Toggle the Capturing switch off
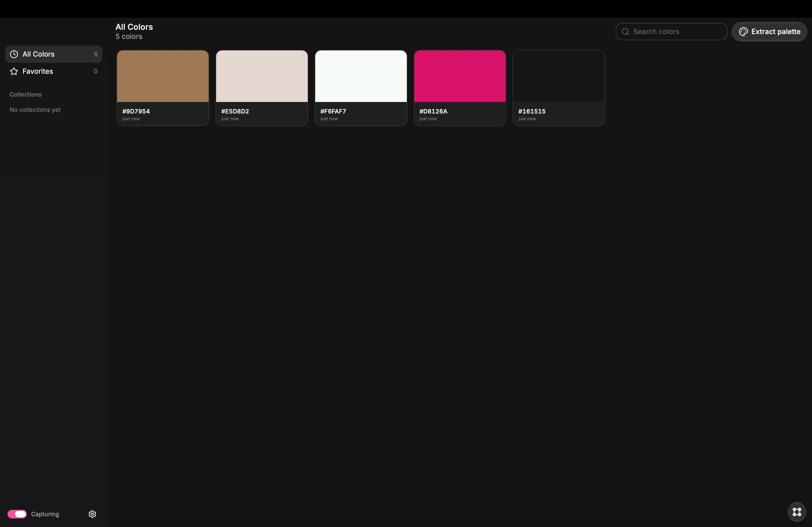 17,514
